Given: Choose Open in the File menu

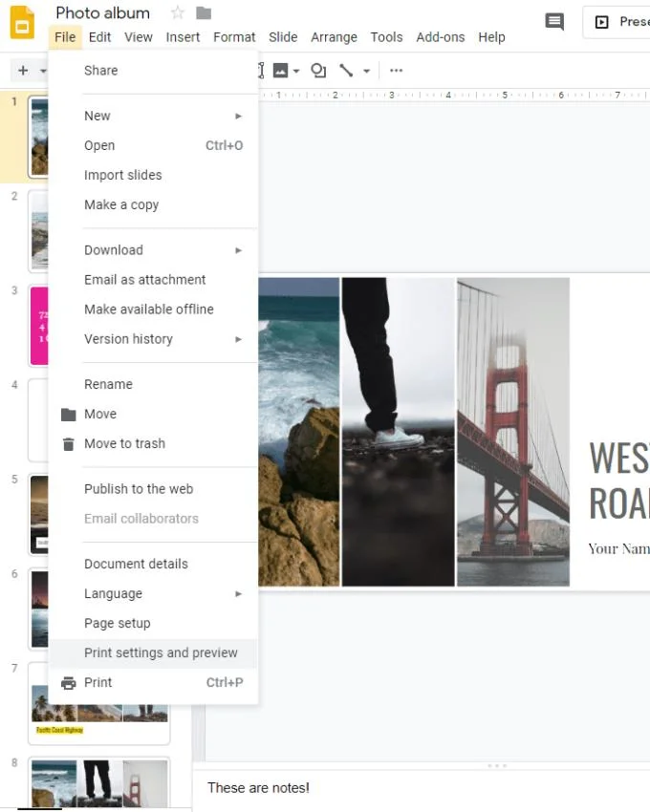Looking at the screenshot, I should pyautogui.click(x=154, y=145).
